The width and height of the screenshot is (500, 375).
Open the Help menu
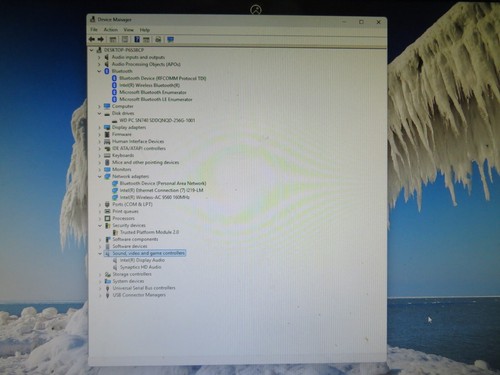pos(144,30)
